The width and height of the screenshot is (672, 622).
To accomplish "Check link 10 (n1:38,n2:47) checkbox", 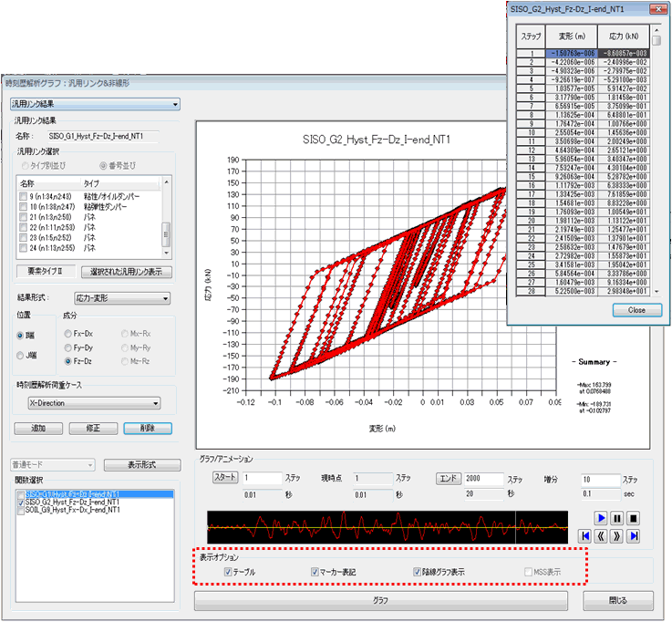I will click(23, 207).
